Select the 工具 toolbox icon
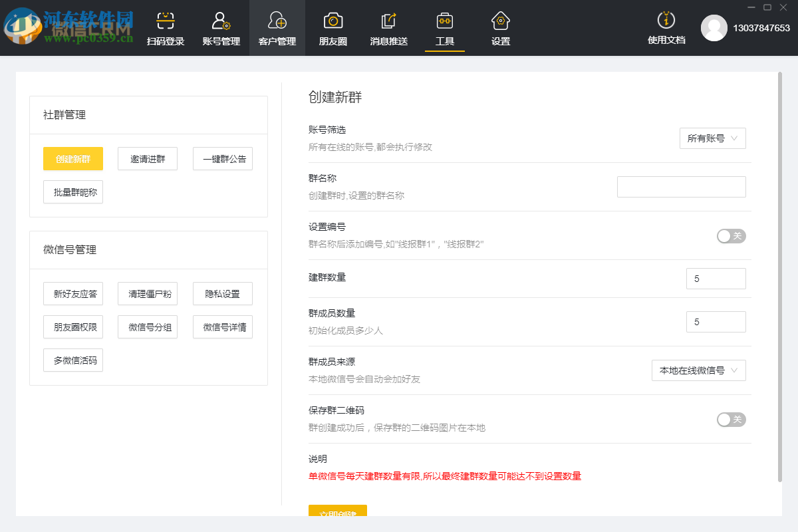This screenshot has width=798, height=532. point(444,20)
